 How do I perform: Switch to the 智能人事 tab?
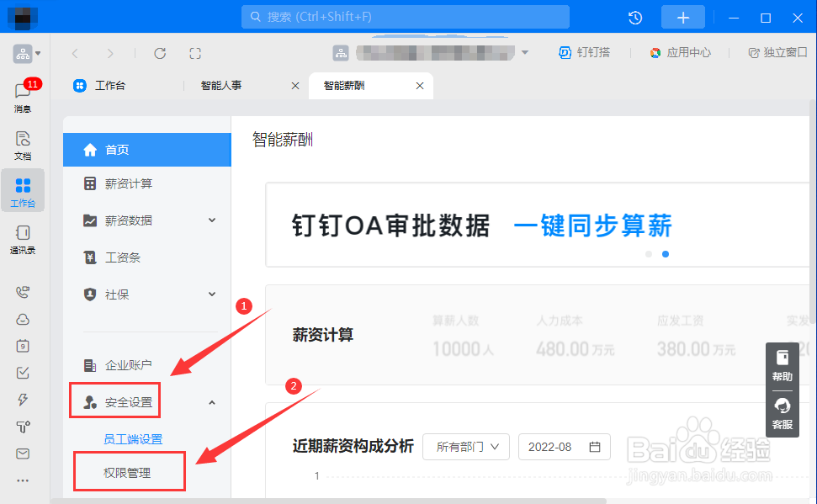(x=221, y=86)
